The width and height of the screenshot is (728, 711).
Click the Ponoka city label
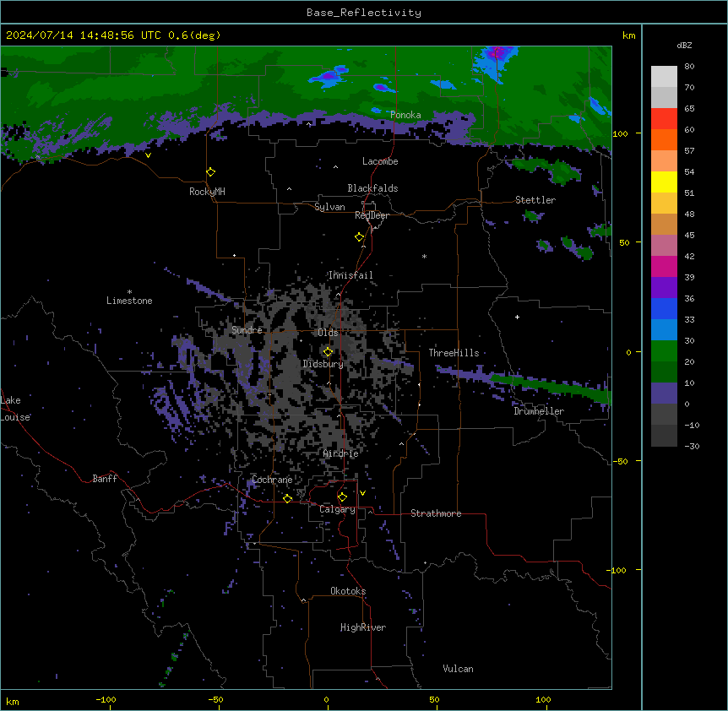405,115
